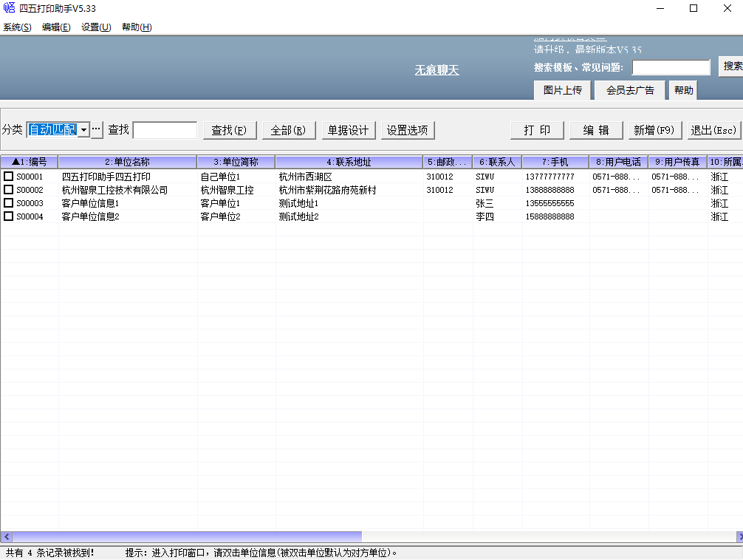This screenshot has width=743, height=560.
Task: Sort by the 8:用户电话 column header
Action: tap(618, 163)
